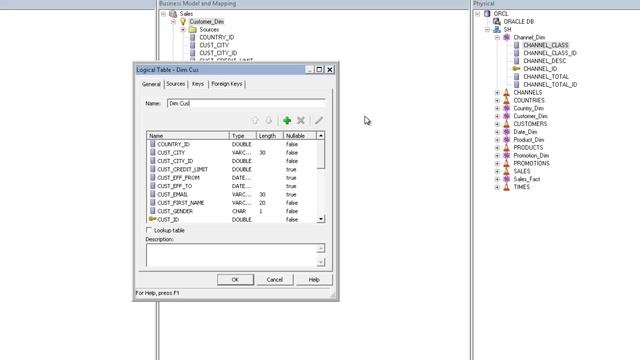The image size is (640, 360).
Task: Click the COUNTRIES physical table icon
Action: point(507,100)
